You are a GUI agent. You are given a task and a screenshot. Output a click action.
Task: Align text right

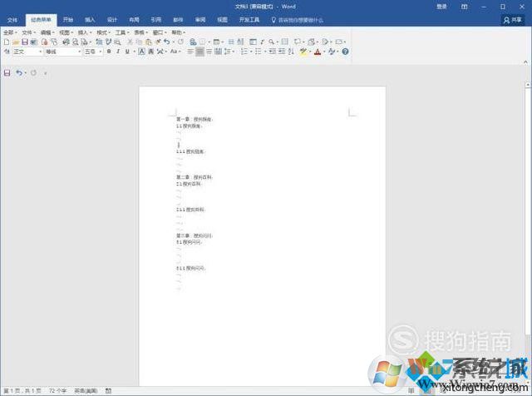(x=209, y=52)
